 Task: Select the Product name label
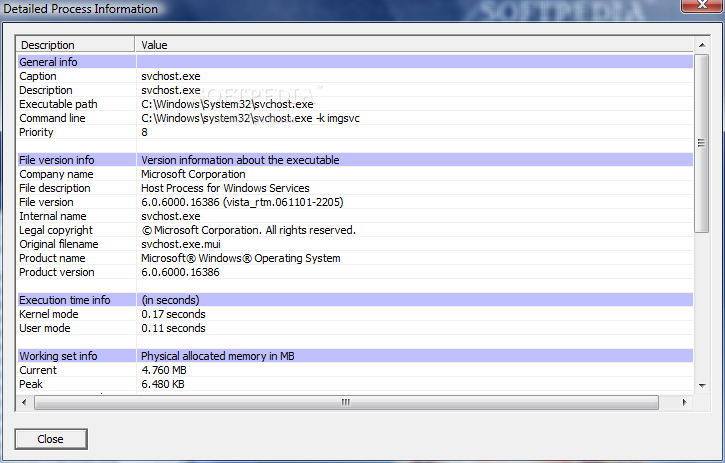tap(52, 258)
